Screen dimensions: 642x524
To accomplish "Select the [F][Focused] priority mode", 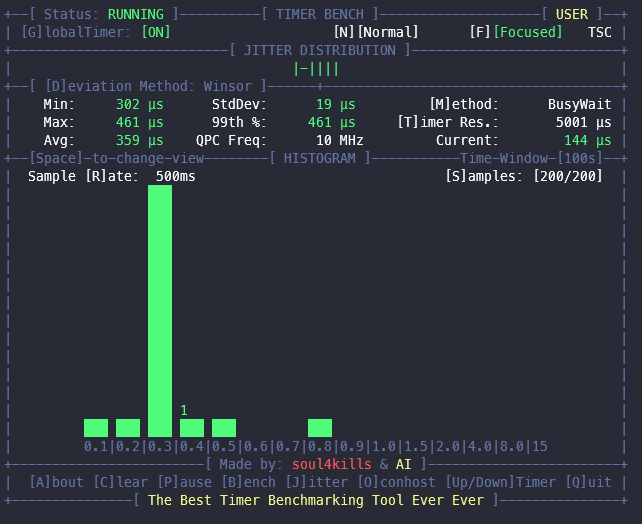I will tap(516, 32).
